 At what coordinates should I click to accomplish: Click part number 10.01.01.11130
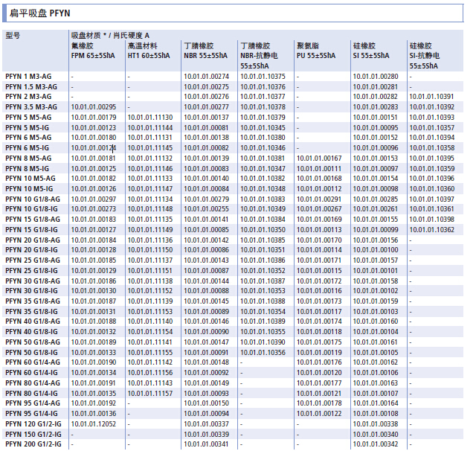coord(150,118)
